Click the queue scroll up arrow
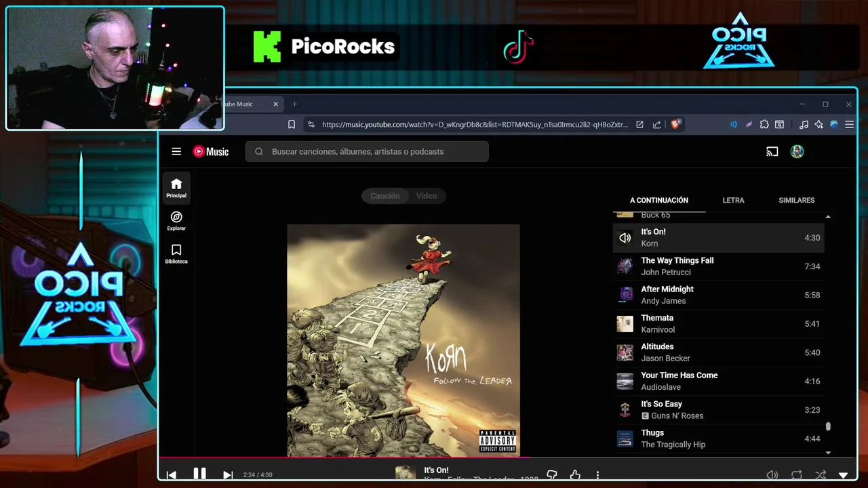Image resolution: width=868 pixels, height=488 pixels. coord(828,217)
